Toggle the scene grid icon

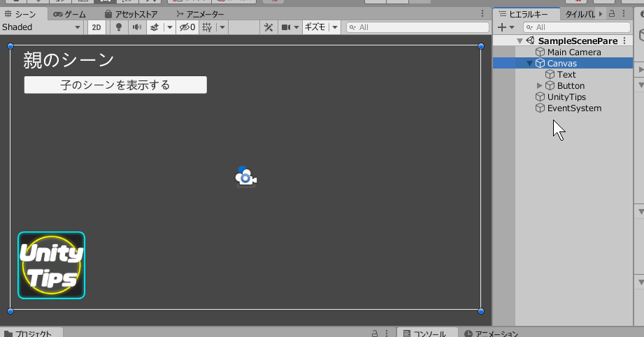tap(207, 27)
